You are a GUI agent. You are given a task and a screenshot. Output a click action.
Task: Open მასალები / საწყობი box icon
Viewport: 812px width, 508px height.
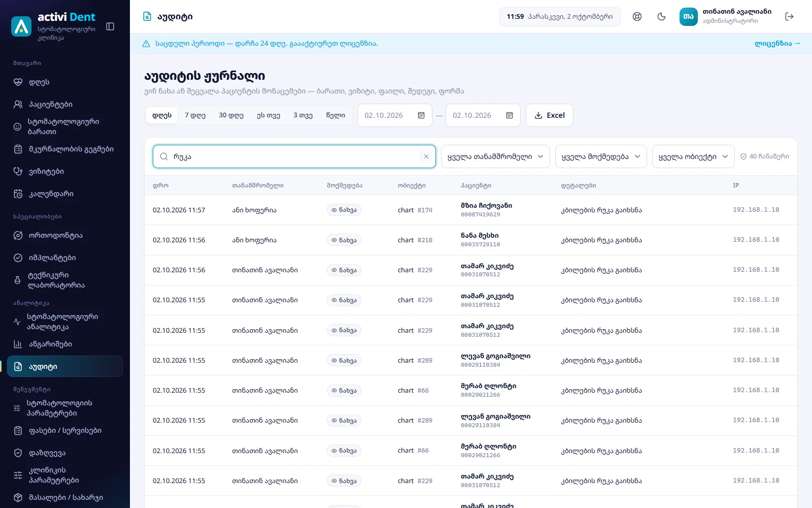tap(18, 497)
